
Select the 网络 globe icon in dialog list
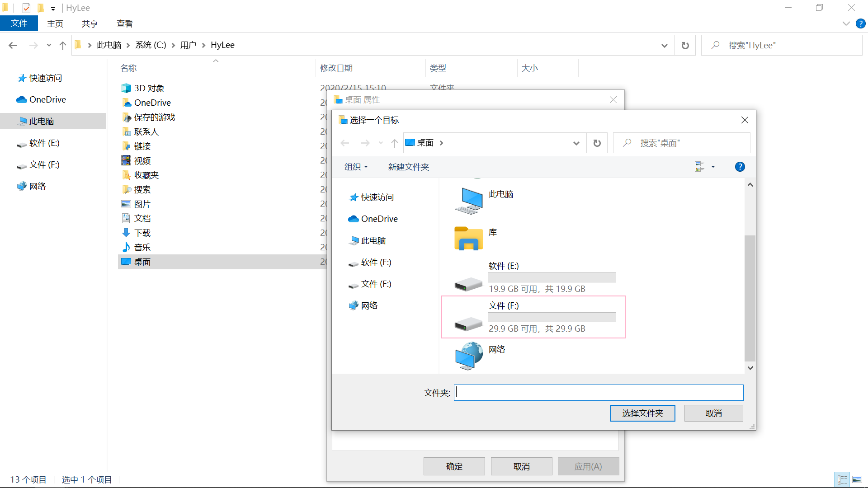tap(469, 356)
